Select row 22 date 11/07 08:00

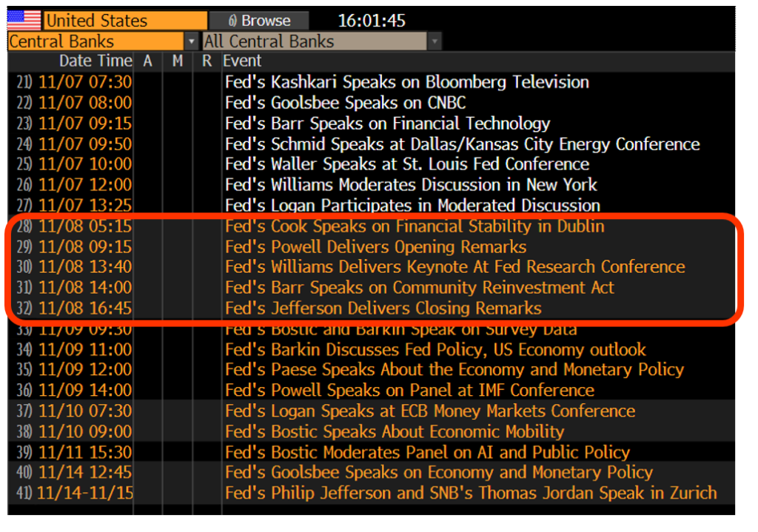(x=85, y=102)
